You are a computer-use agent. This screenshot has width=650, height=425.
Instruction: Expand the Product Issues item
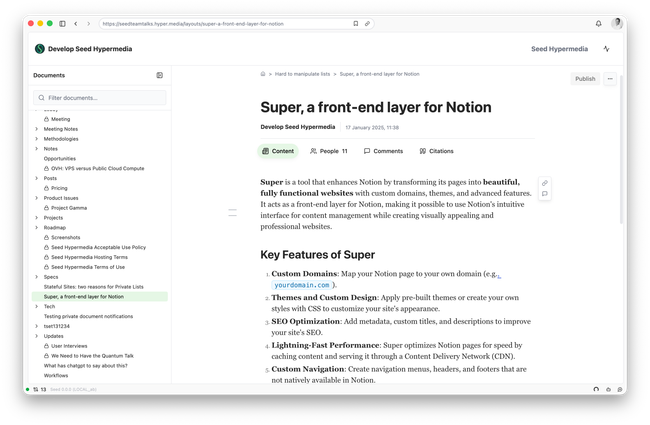click(36, 198)
